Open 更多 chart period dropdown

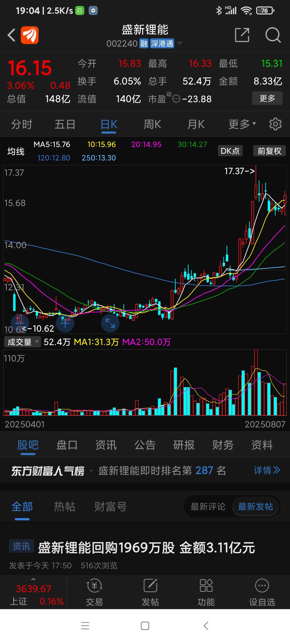pyautogui.click(x=242, y=124)
